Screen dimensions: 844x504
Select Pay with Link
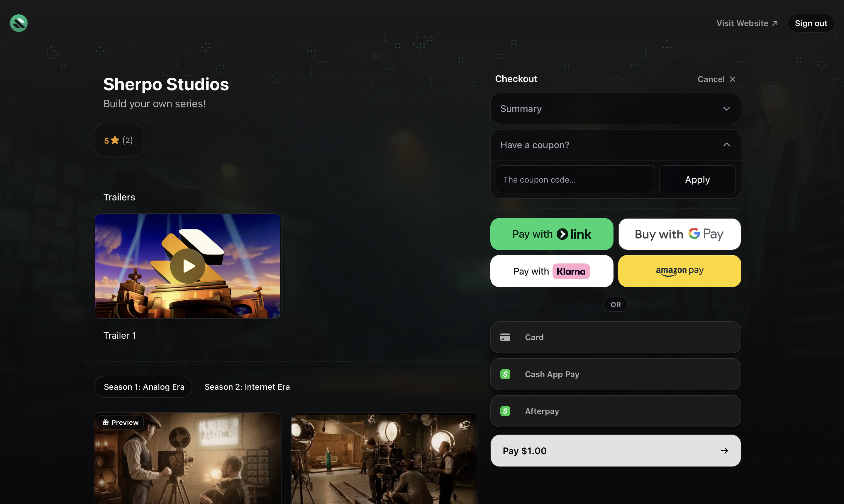pyautogui.click(x=551, y=234)
